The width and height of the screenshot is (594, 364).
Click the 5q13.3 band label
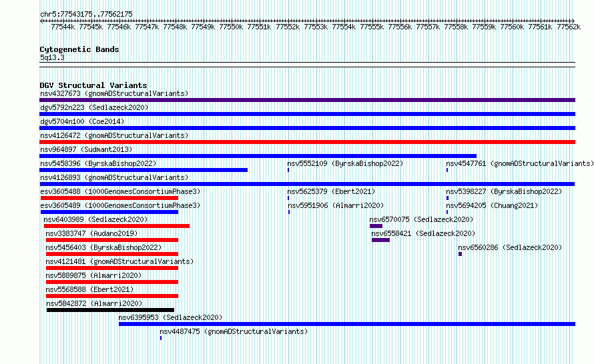point(52,57)
